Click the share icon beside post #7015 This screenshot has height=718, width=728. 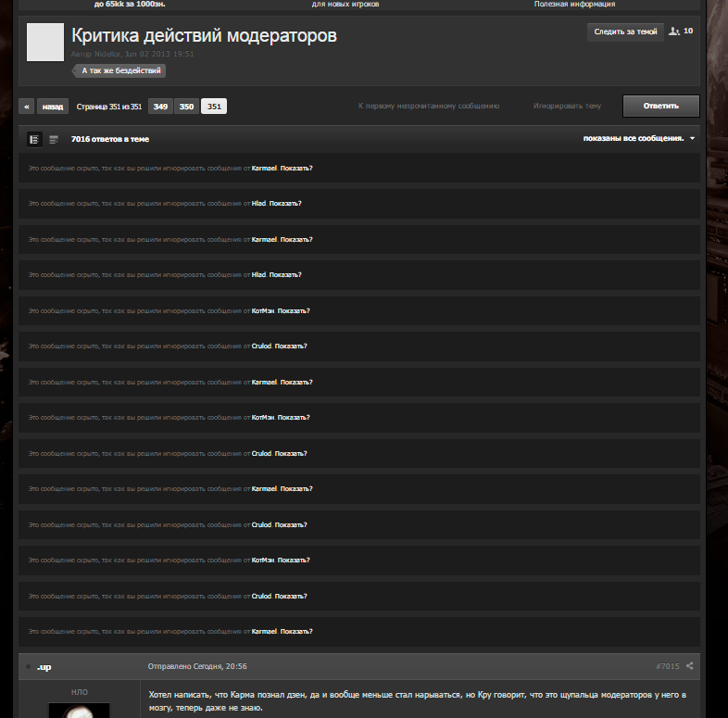pos(689,666)
